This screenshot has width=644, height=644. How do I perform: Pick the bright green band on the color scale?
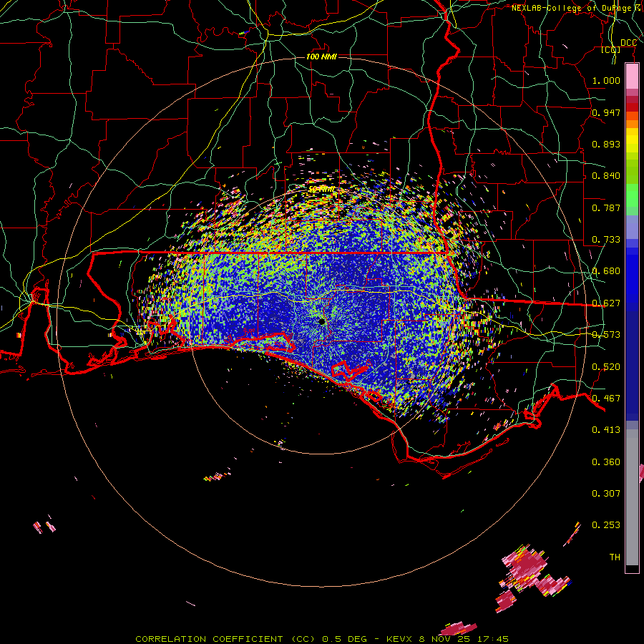point(632,195)
